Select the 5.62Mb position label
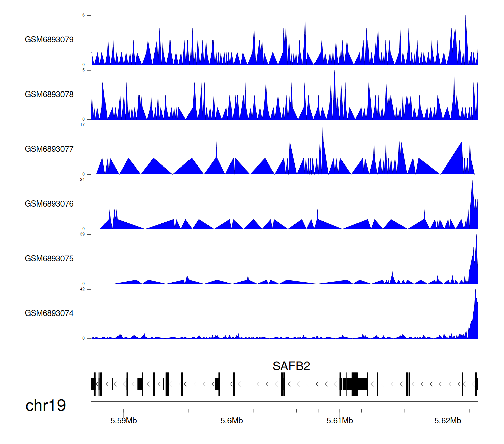Screen dimensions: 504x444 pyautogui.click(x=448, y=421)
